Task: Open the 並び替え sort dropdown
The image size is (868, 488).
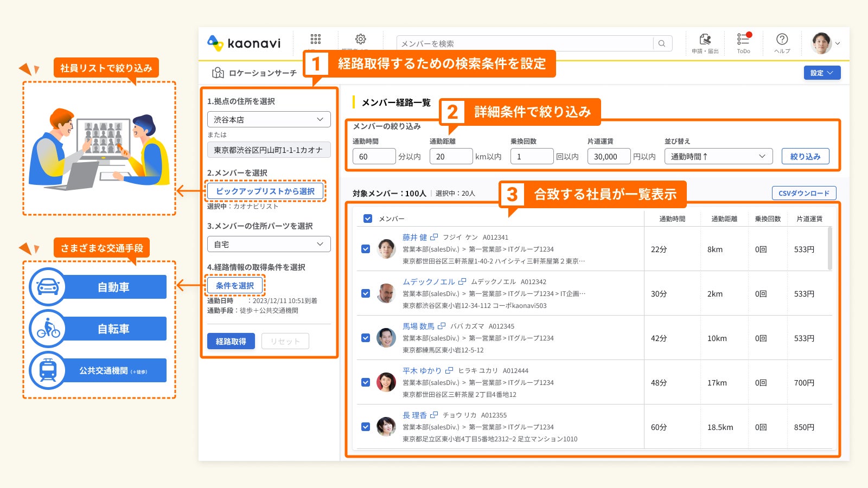Action: pos(719,156)
